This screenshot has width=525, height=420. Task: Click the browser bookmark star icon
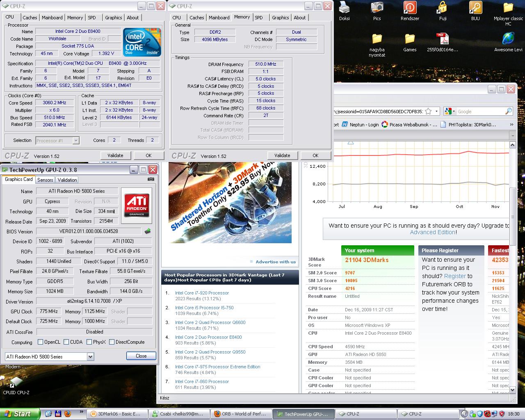tap(428, 112)
